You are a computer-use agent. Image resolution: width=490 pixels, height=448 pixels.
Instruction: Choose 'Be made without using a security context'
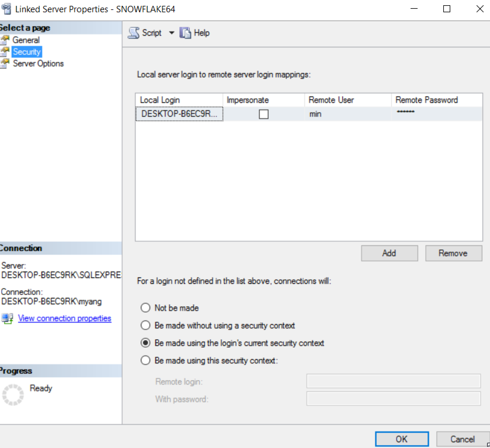pos(145,325)
